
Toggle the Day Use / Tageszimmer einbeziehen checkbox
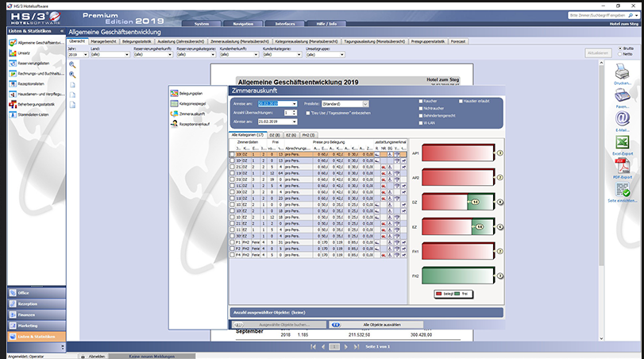308,113
